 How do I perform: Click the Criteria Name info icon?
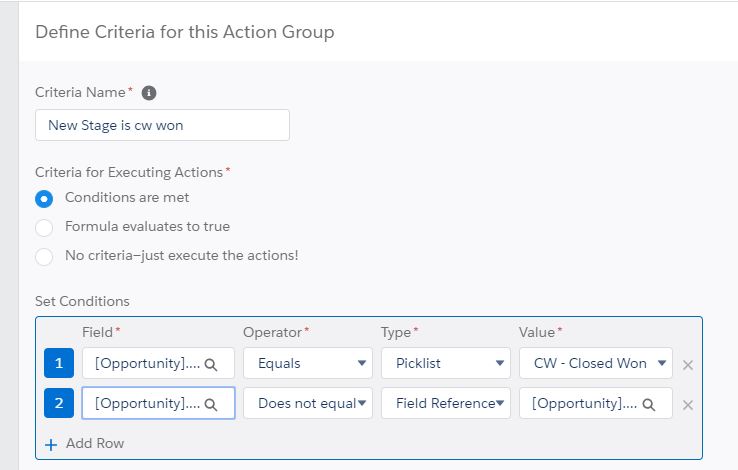pyautogui.click(x=149, y=93)
